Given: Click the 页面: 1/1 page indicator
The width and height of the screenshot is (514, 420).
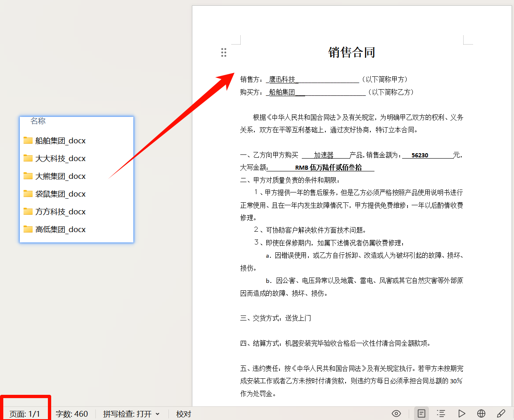Looking at the screenshot, I should (25, 413).
